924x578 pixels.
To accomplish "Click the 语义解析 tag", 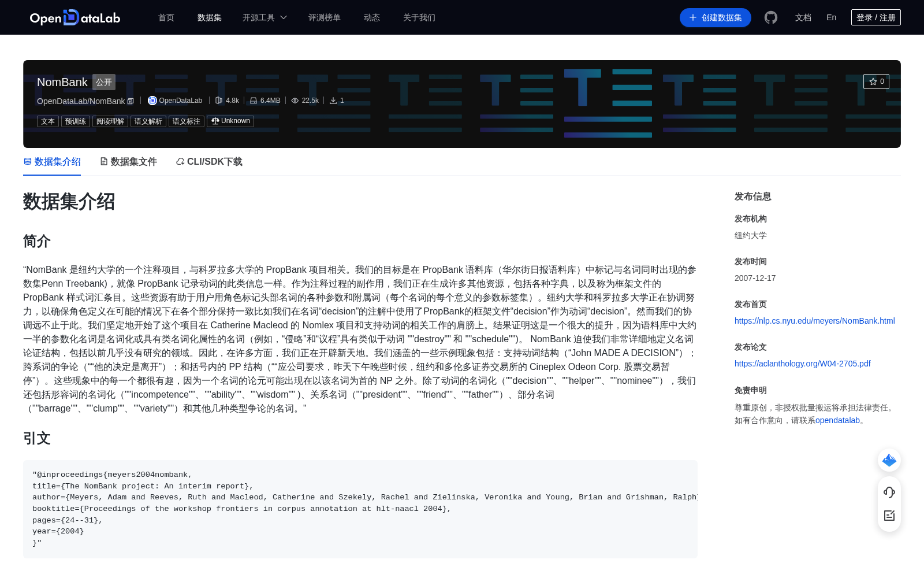I will point(148,121).
